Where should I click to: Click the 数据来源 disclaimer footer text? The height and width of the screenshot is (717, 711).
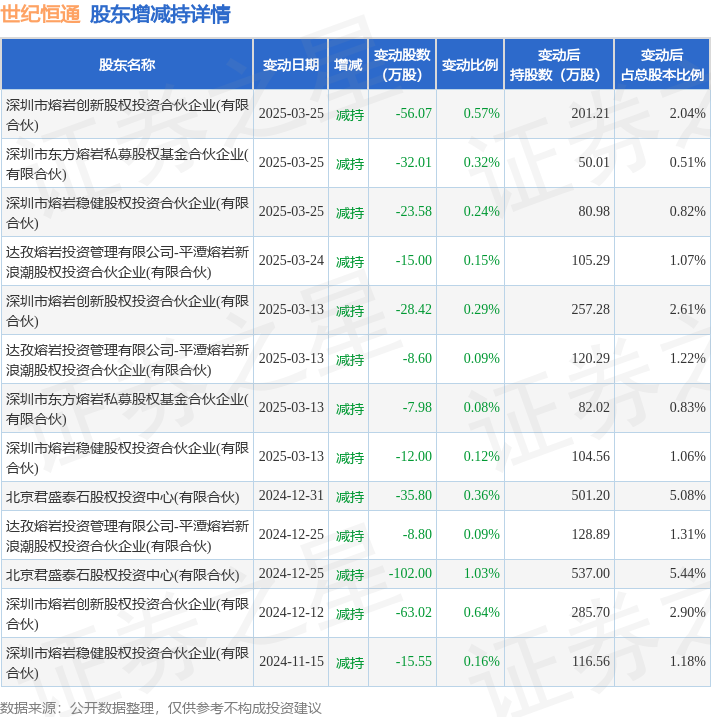point(160,708)
